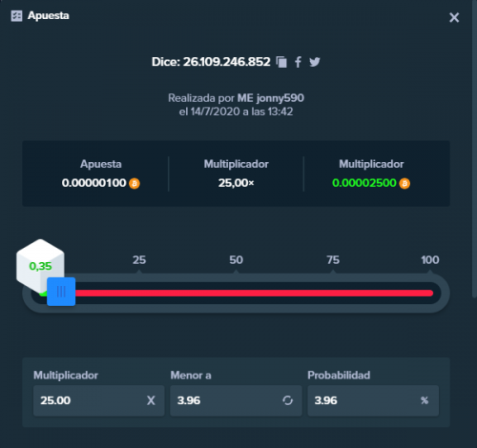477x448 pixels.
Task: Click the X icon in Multiplicador field
Action: click(x=151, y=400)
